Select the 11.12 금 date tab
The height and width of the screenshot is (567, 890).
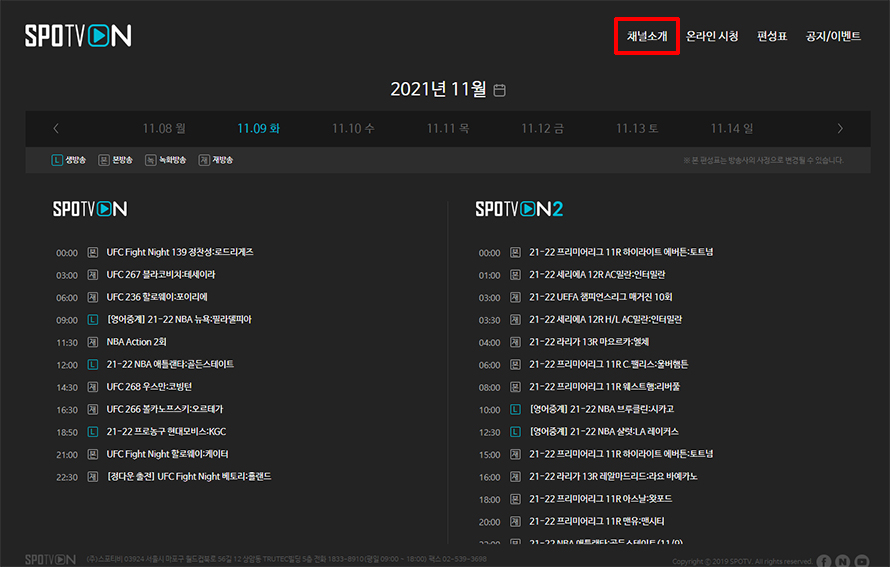pyautogui.click(x=543, y=129)
